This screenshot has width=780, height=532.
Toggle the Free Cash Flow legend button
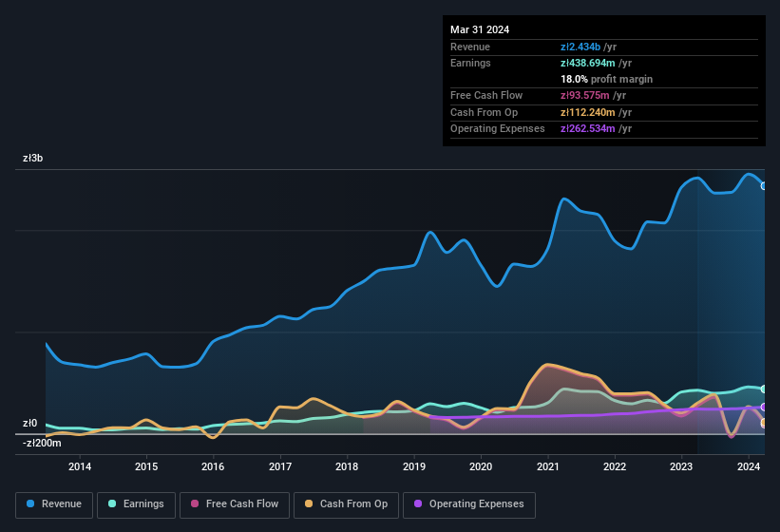pyautogui.click(x=235, y=504)
